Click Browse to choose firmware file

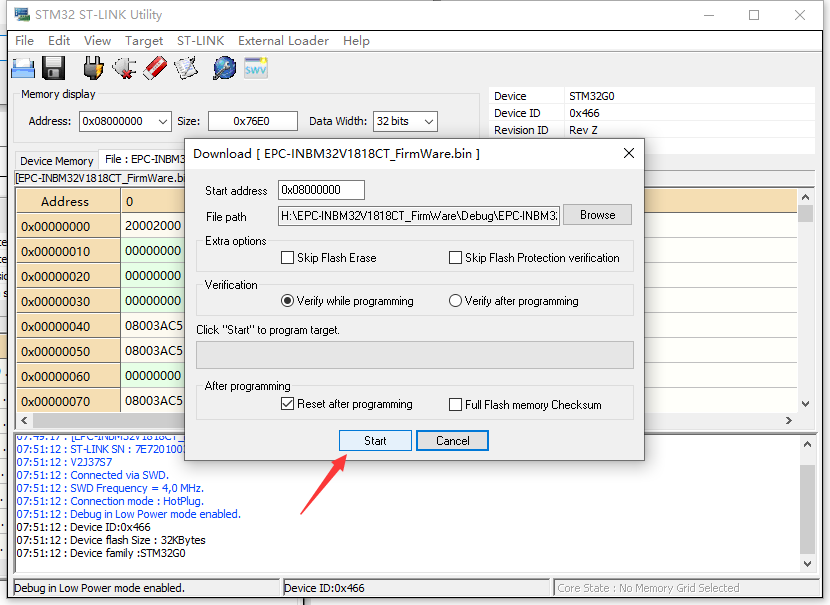tap(597, 215)
